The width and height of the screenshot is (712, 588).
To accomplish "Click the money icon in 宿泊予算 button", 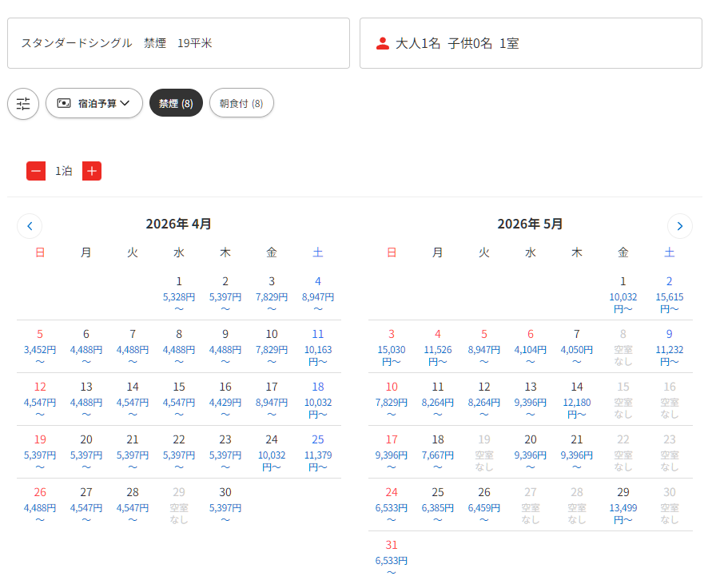I will pos(64,103).
